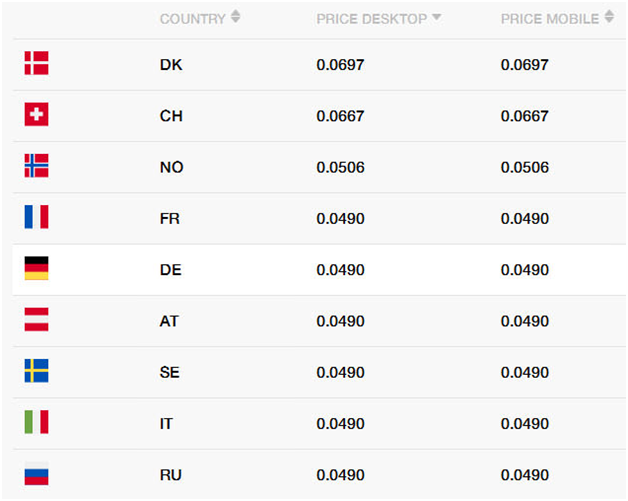
Task: Sort by Price Mobile column header
Action: point(550,19)
